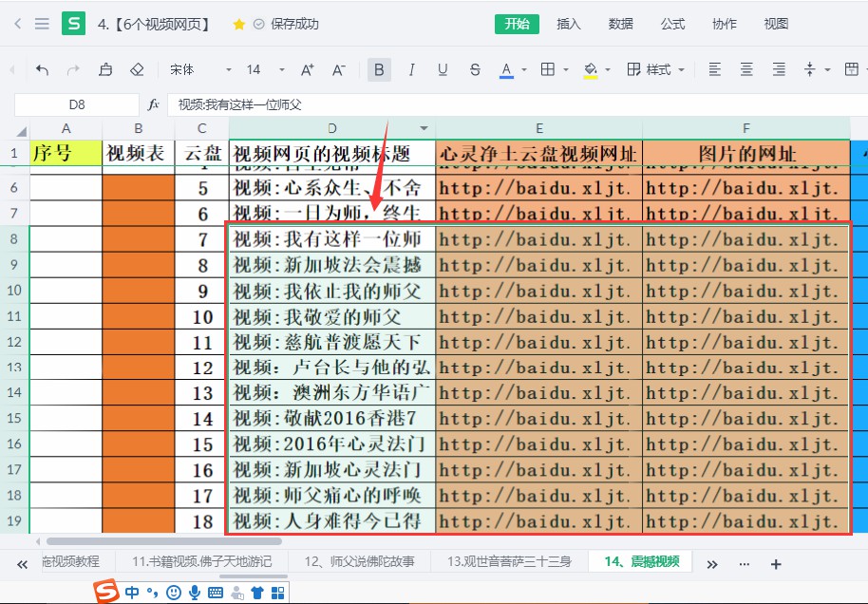Select row 12 header

tap(14, 342)
